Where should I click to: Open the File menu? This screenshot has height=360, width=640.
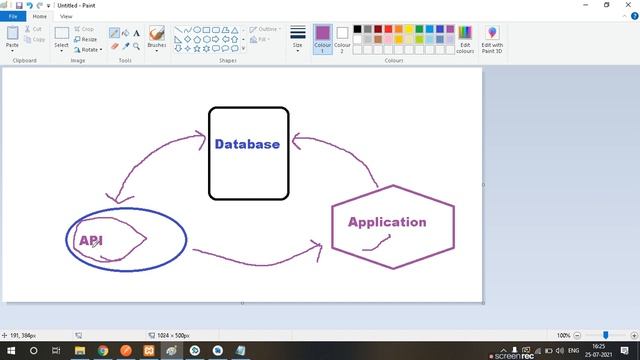(13, 16)
